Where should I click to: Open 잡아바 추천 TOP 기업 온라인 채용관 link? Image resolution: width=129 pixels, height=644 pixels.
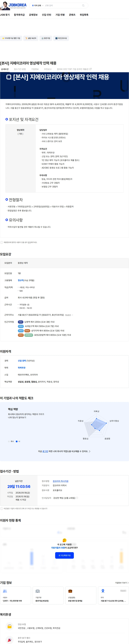click(74, 69)
